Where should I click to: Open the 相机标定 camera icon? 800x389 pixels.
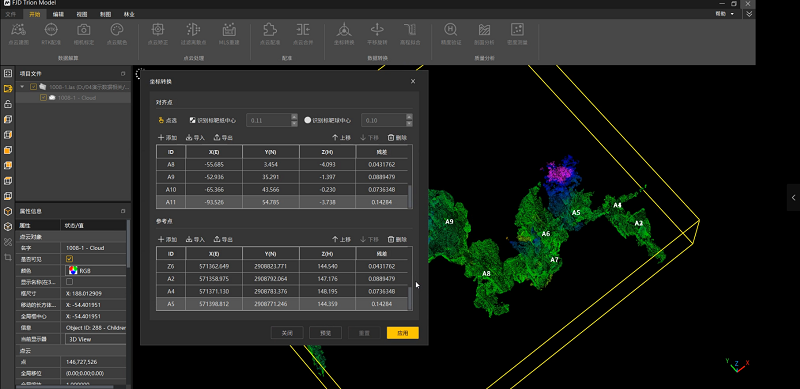point(84,34)
